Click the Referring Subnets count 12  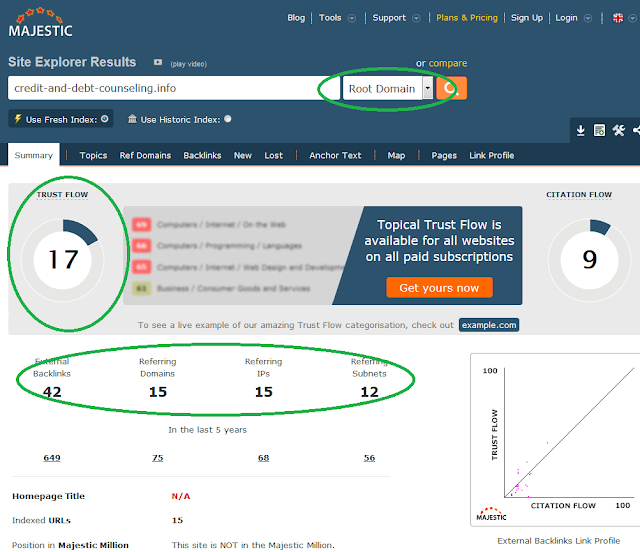(x=369, y=392)
